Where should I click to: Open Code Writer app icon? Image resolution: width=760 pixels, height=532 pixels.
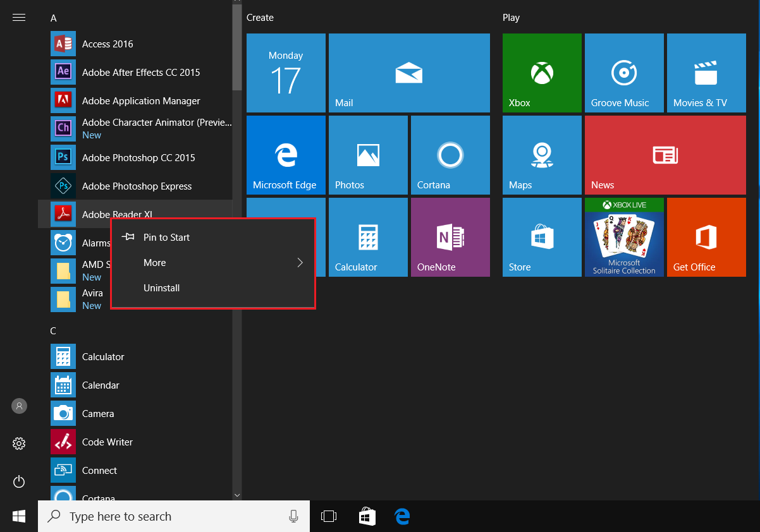(63, 442)
